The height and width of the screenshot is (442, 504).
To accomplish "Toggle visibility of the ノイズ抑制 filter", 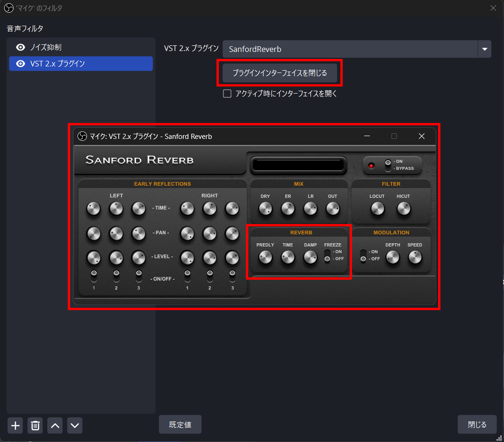I will (21, 47).
